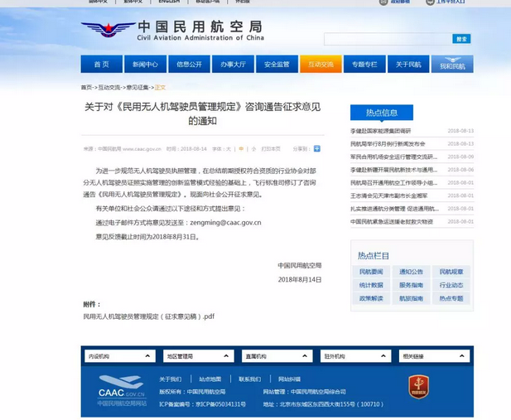The height and width of the screenshot is (420, 511).
Task: Click the site search input field
Action: 387,39
